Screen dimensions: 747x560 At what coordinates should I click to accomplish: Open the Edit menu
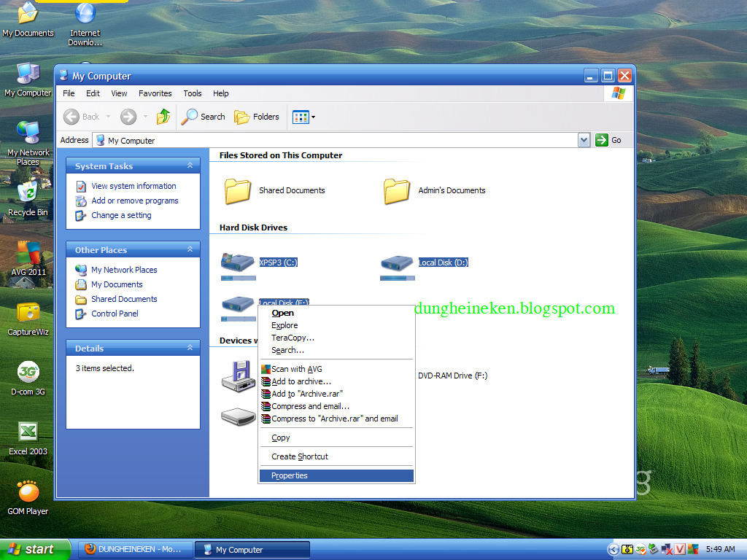coord(93,93)
